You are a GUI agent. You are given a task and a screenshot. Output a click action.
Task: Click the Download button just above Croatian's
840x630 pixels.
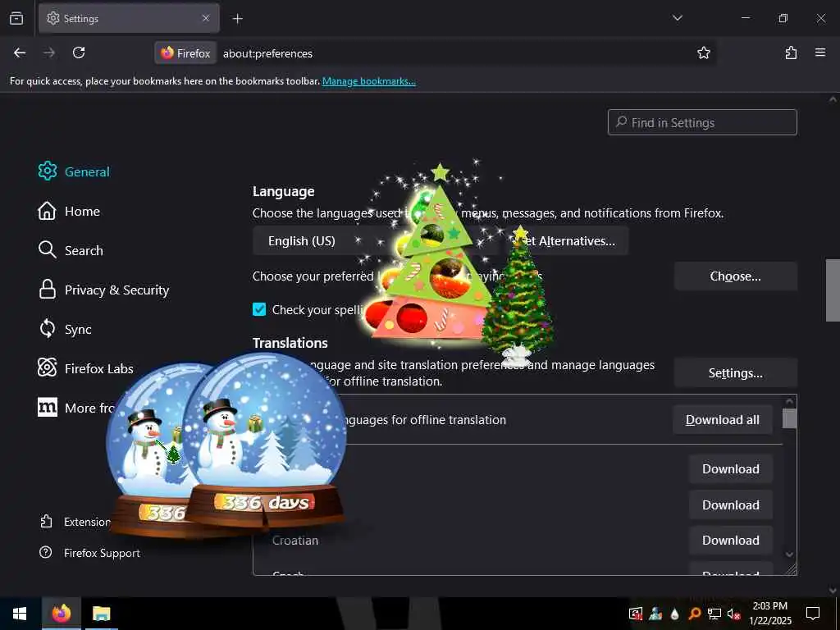[x=731, y=504]
